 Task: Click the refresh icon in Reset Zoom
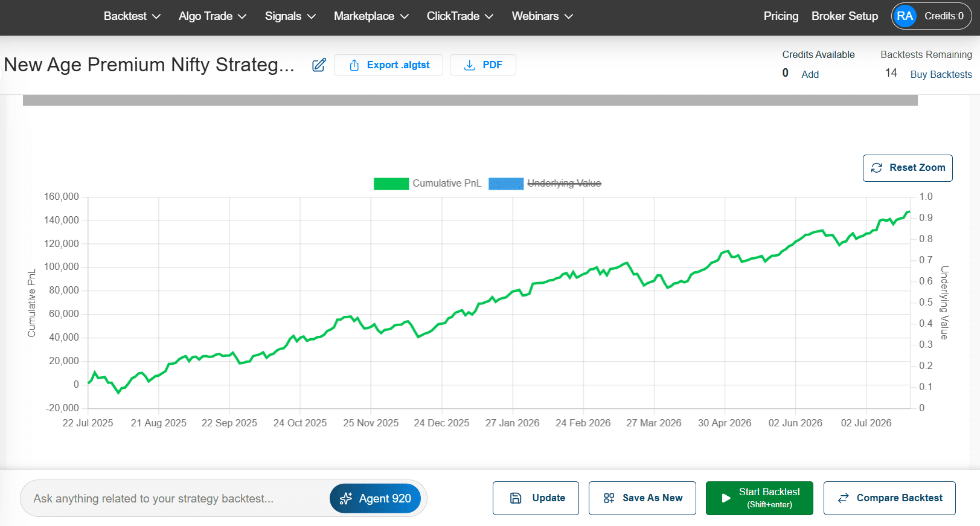point(877,168)
